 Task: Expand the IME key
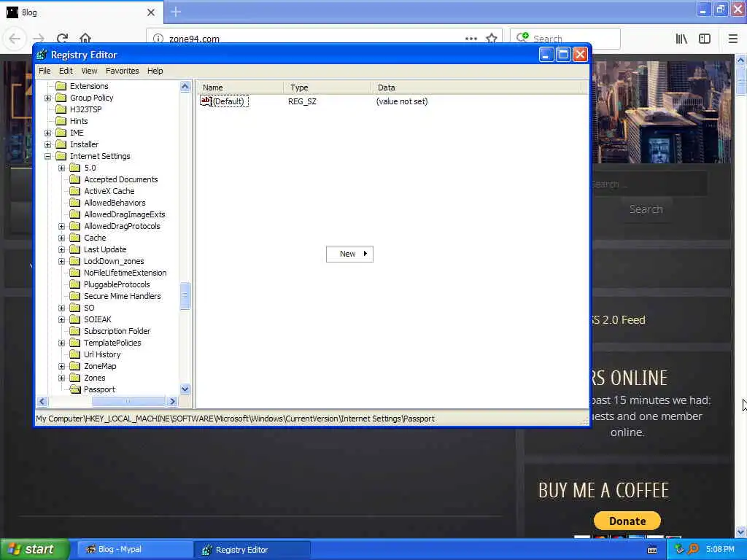47,133
